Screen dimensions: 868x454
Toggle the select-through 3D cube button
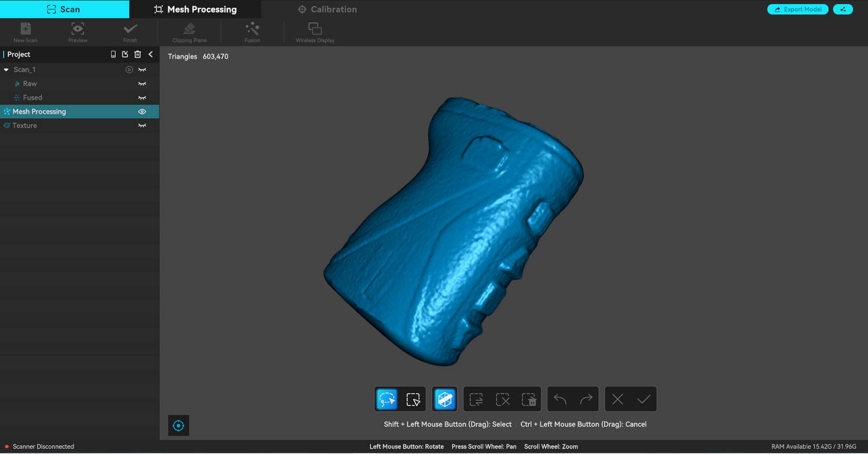click(x=444, y=399)
